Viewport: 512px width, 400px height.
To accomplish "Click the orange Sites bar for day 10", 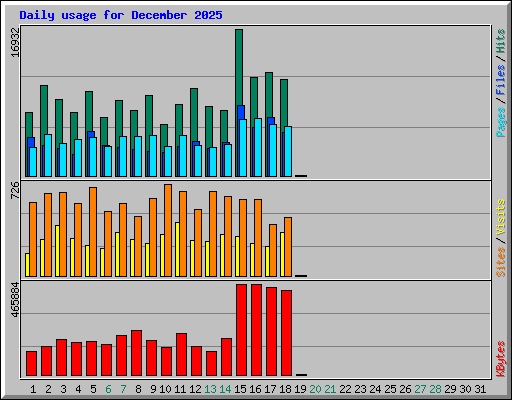I will [168, 230].
